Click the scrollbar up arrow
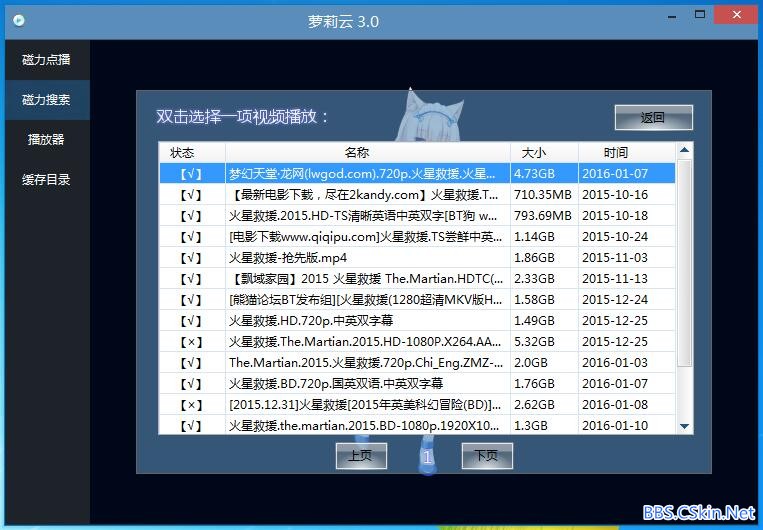This screenshot has width=763, height=530. coord(684,150)
